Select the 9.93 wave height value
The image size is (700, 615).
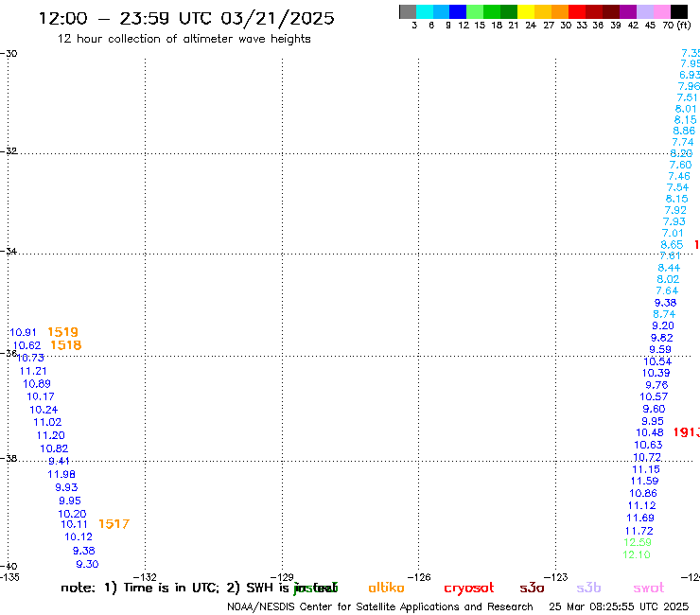tap(66, 487)
